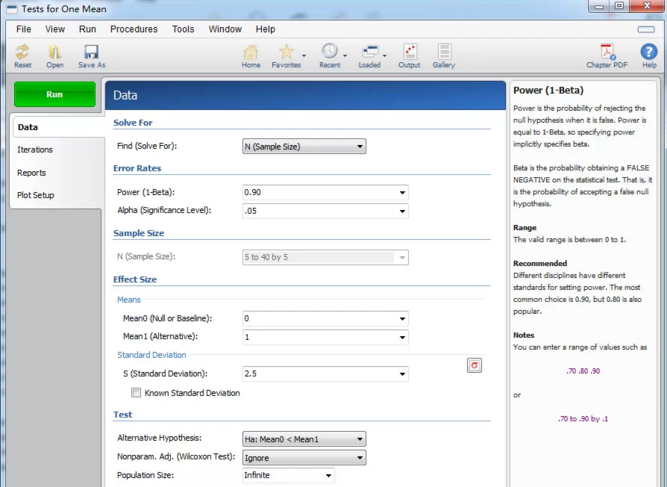
Task: Open a procedure file with Open icon
Action: pyautogui.click(x=55, y=55)
